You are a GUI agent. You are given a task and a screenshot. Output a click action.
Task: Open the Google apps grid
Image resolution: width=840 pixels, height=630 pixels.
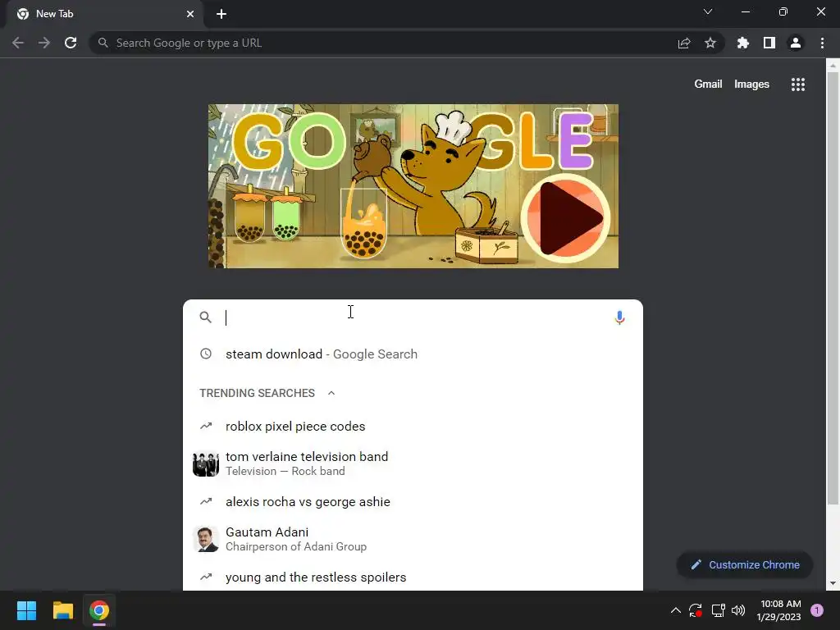click(798, 84)
